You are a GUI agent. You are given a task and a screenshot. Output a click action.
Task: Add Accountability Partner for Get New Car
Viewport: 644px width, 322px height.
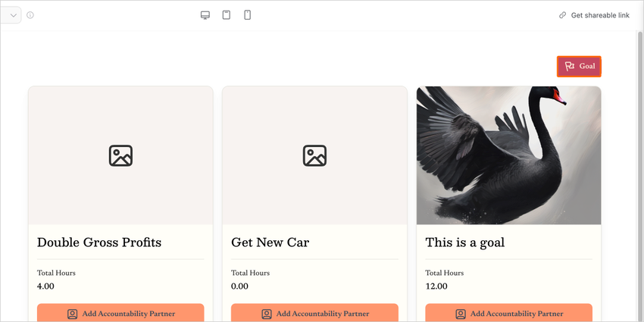[x=314, y=313]
